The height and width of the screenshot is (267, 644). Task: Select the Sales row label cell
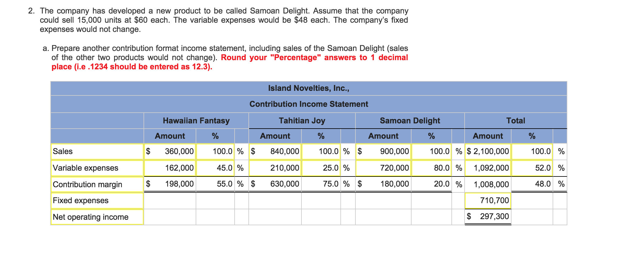coord(97,151)
